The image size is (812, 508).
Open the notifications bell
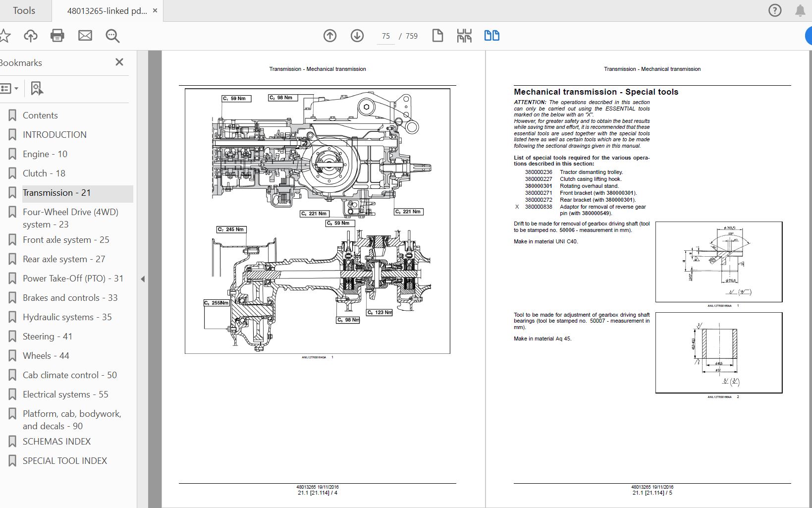[x=799, y=10]
